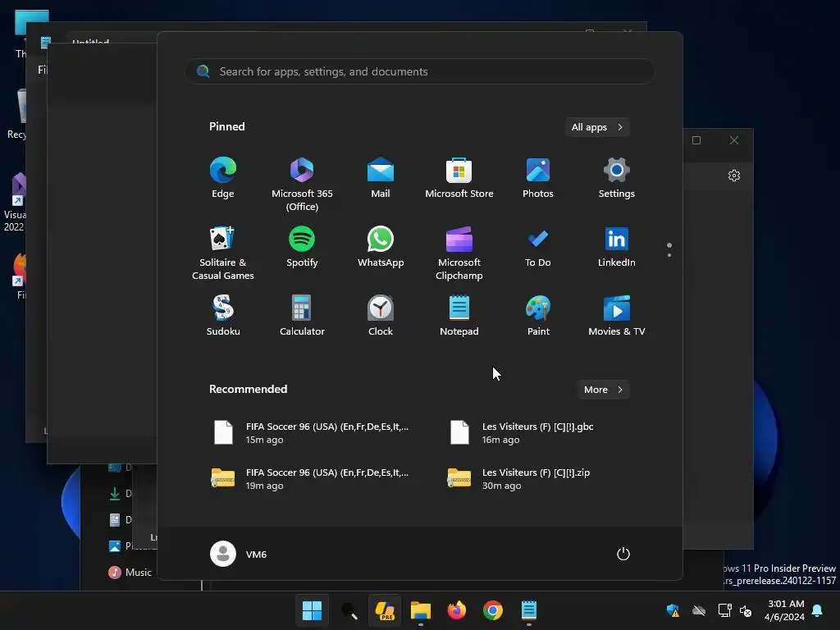Open Microsoft Clipchamp

(459, 253)
